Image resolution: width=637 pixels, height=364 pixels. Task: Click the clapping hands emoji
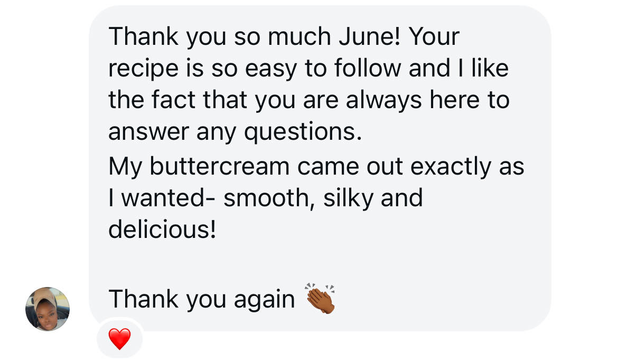(321, 299)
